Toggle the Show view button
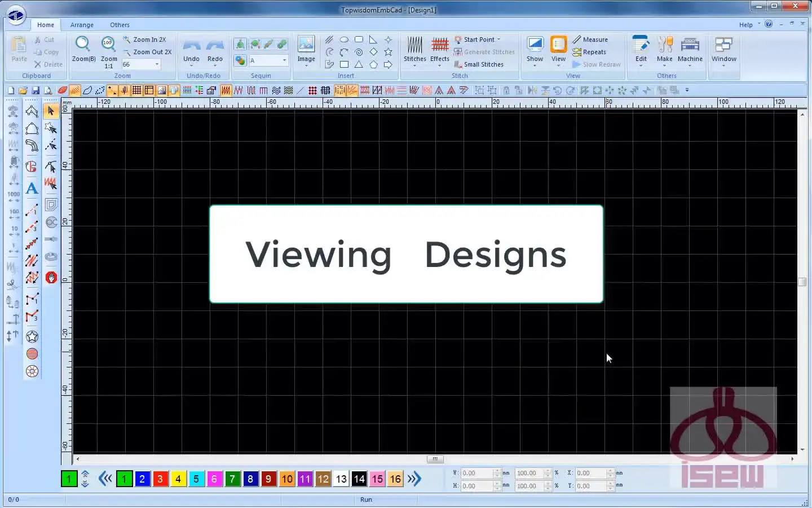Image resolution: width=812 pixels, height=508 pixels. pos(535,51)
